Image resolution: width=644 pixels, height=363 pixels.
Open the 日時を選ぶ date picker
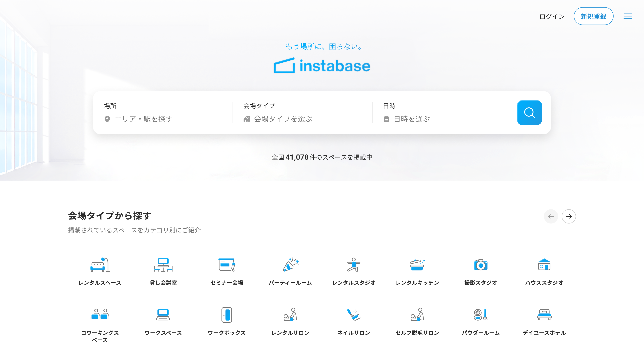click(411, 119)
